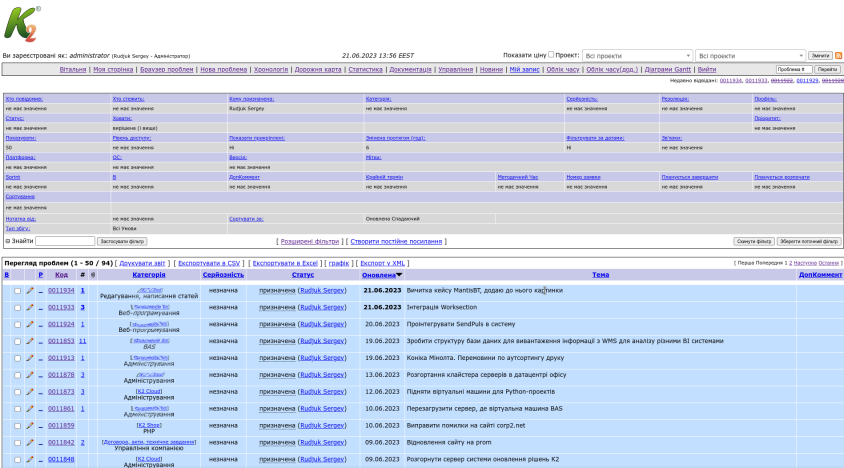This screenshot has height=468, width=844.
Task: Click the Змінити project button
Action: click(x=820, y=55)
